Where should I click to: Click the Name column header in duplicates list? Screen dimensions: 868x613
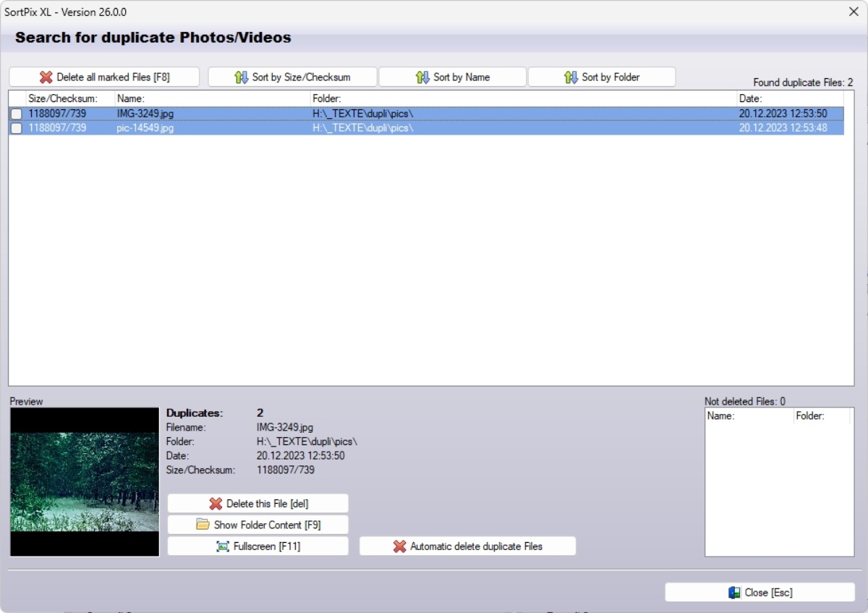click(x=213, y=98)
